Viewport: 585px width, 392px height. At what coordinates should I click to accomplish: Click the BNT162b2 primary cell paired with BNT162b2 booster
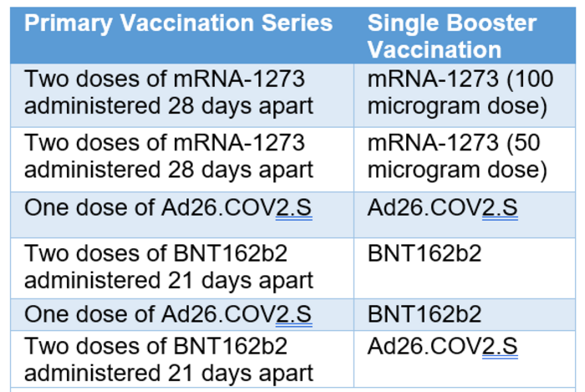[x=169, y=267]
